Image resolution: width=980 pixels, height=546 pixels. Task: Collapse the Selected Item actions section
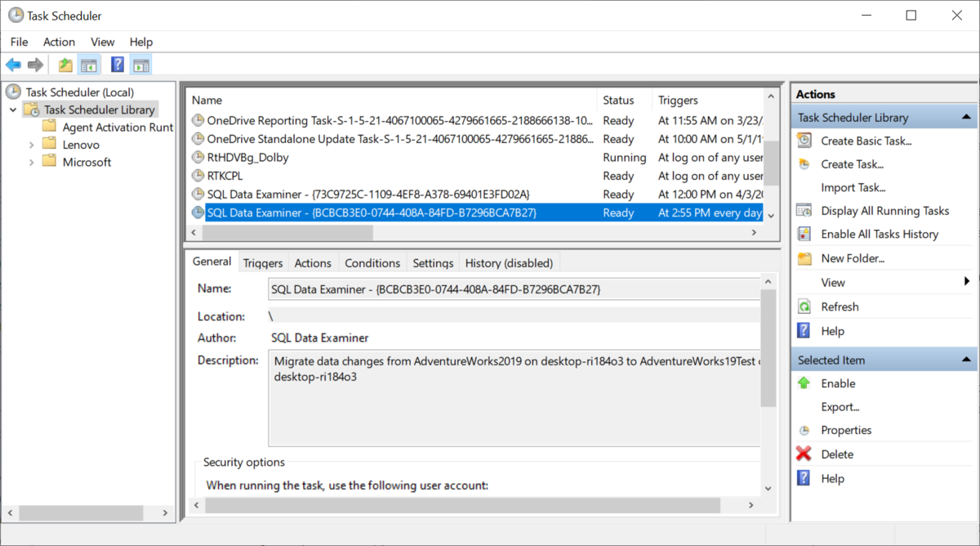965,360
